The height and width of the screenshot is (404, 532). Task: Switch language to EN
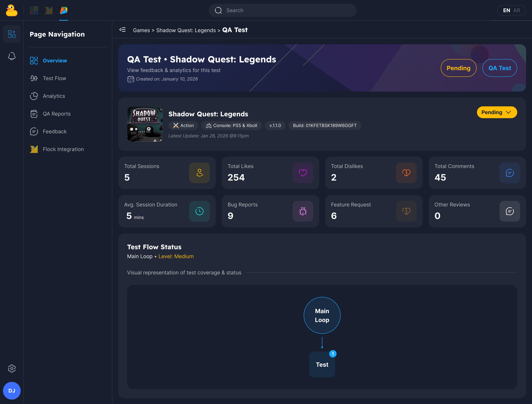tap(506, 10)
